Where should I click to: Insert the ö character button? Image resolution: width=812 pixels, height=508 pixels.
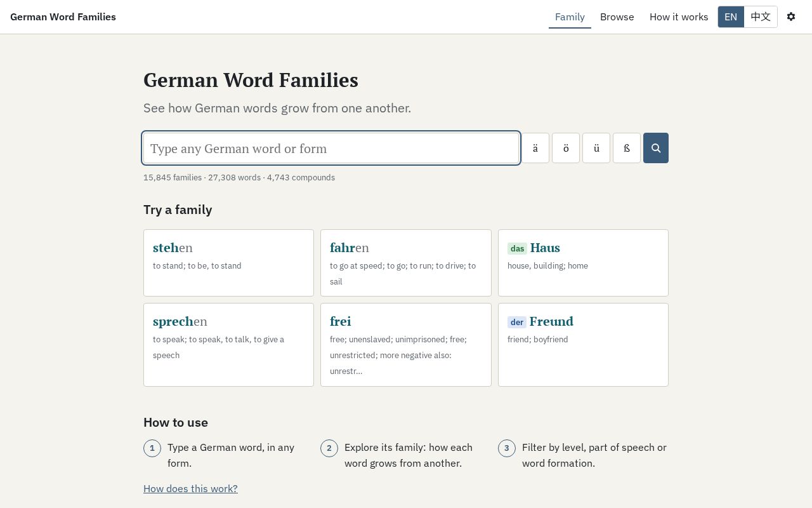566,148
